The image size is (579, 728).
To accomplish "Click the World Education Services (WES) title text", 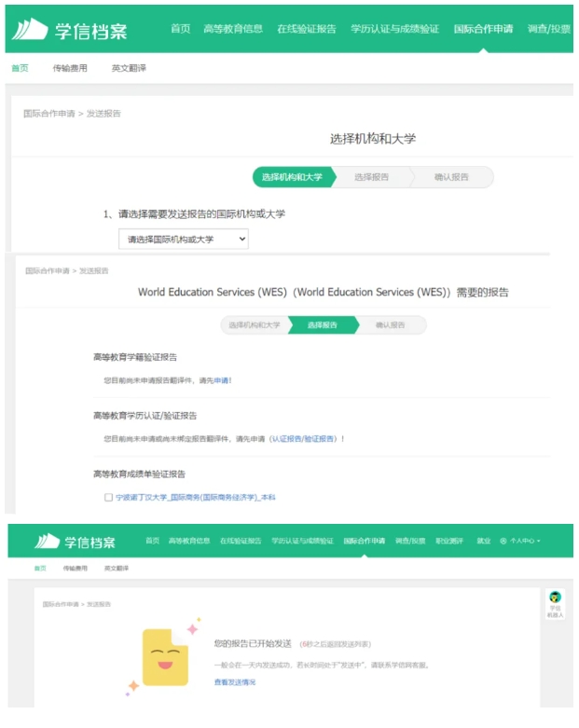I will point(324,292).
